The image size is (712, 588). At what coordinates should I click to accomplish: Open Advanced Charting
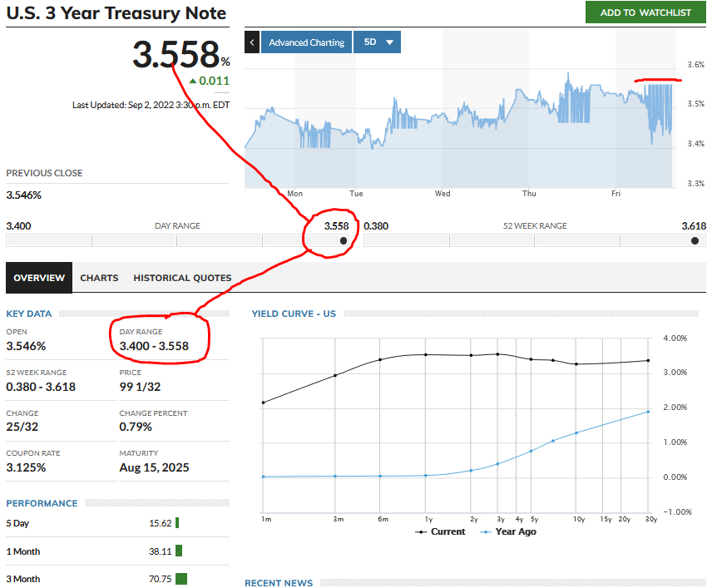[306, 42]
